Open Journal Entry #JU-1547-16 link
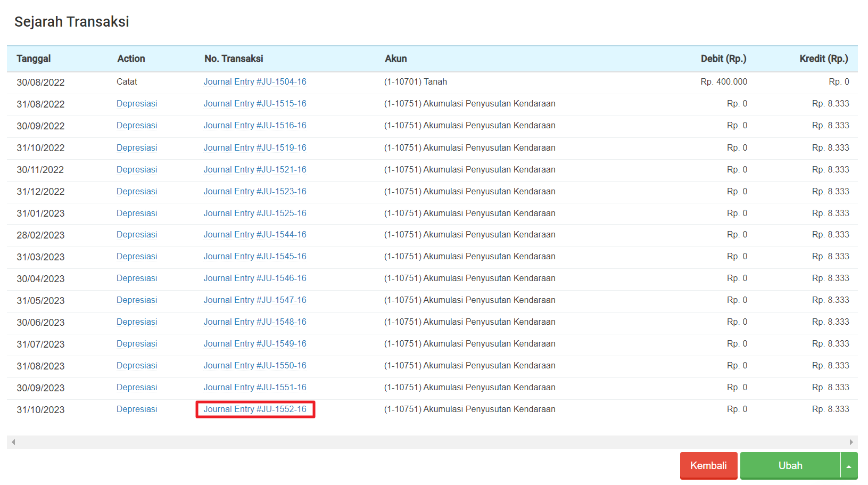The width and height of the screenshot is (868, 485). click(255, 300)
